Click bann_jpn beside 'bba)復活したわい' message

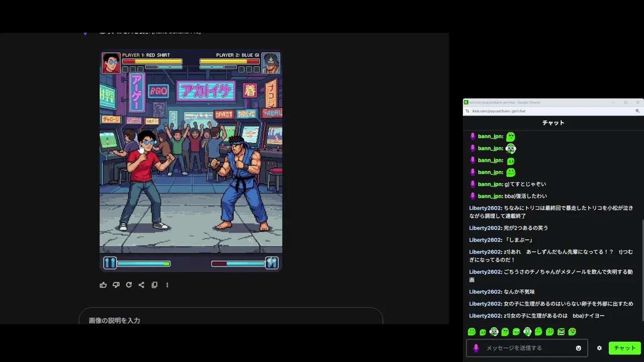coord(491,196)
